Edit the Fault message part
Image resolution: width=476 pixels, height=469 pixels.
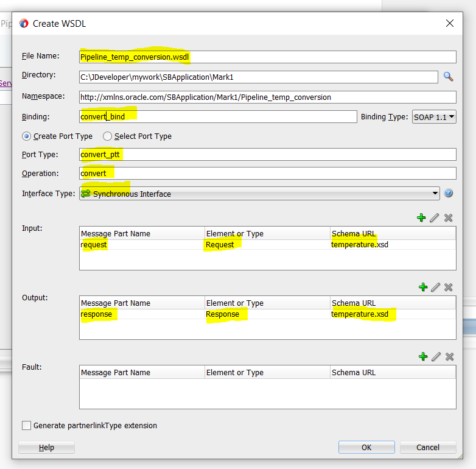435,357
